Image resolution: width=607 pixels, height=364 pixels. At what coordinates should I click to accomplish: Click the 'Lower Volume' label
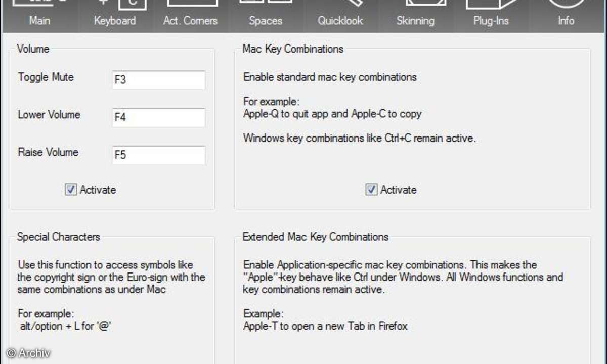pyautogui.click(x=49, y=115)
